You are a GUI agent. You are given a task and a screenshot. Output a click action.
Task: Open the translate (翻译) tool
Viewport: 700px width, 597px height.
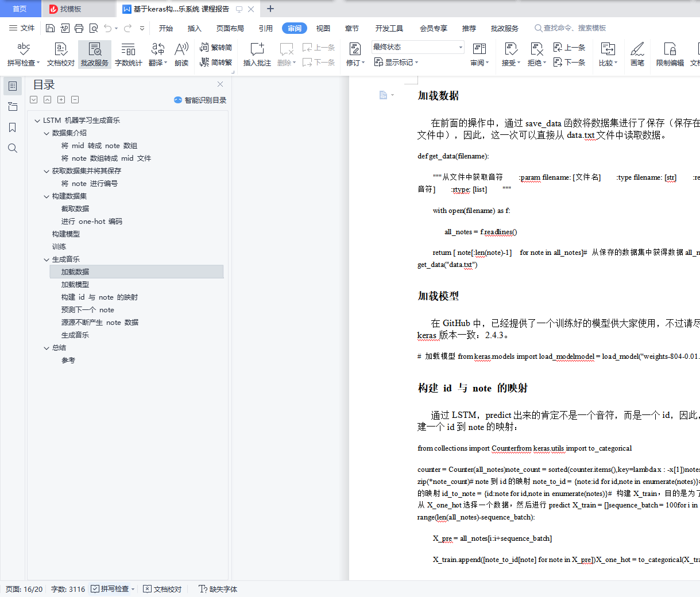pos(158,55)
